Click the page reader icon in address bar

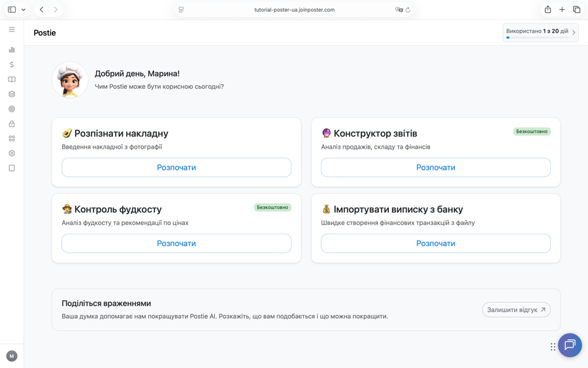coord(181,10)
